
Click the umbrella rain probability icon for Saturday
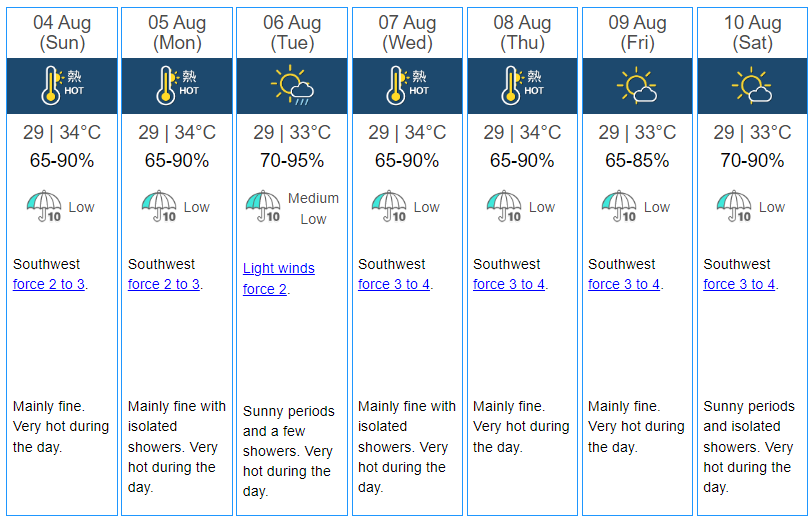click(734, 206)
